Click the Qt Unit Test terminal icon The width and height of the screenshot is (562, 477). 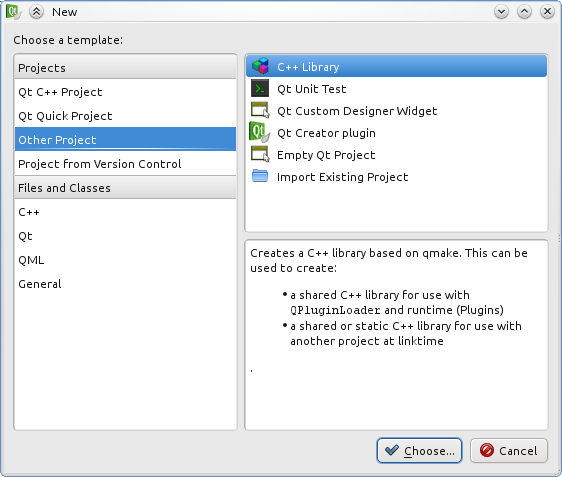[260, 89]
